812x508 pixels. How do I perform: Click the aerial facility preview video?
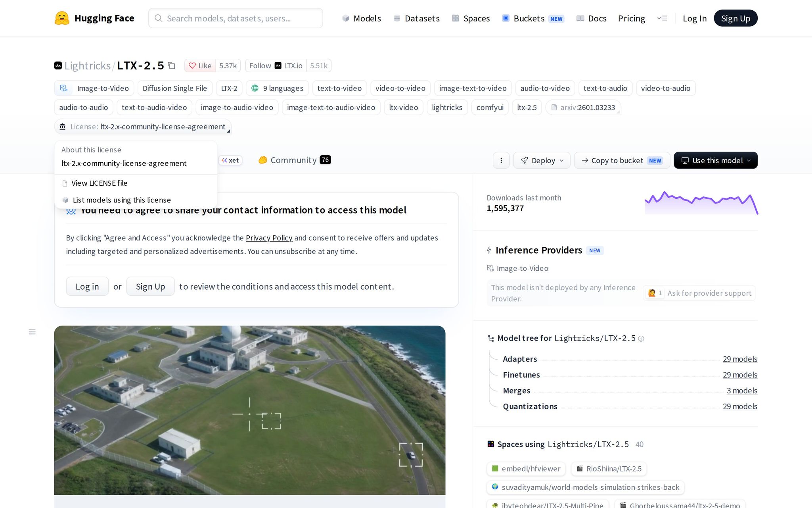(250, 410)
